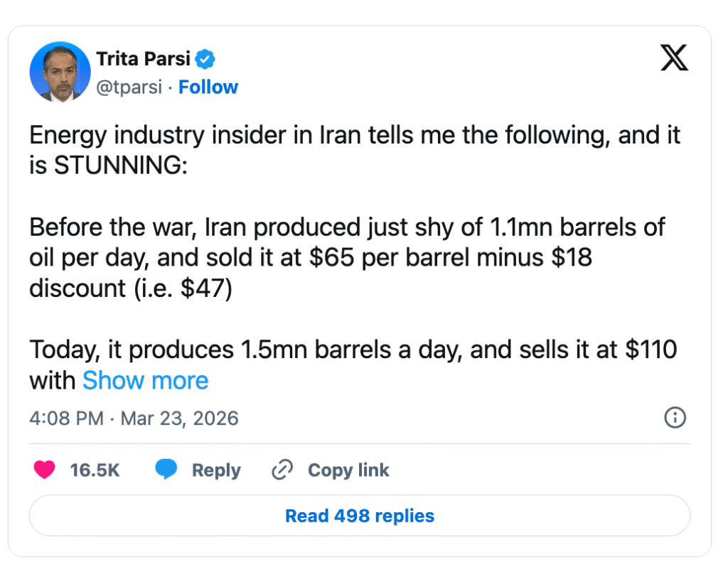Click the blue reply bubble icon
This screenshot has height=584, width=728.
click(166, 470)
